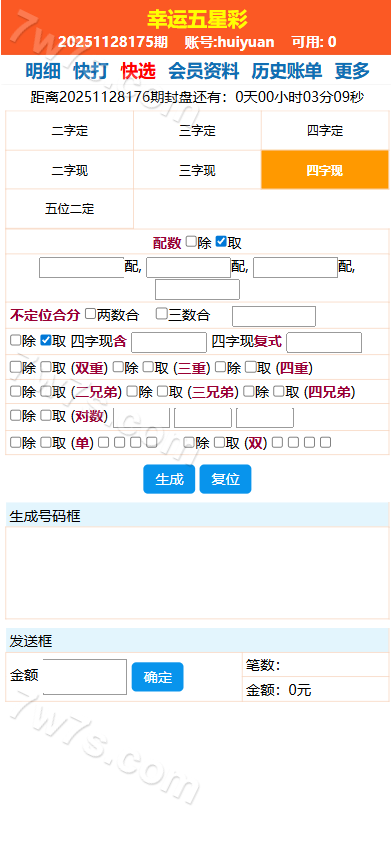
Task: Check 除 checkbox for 单
Action: 15,443
